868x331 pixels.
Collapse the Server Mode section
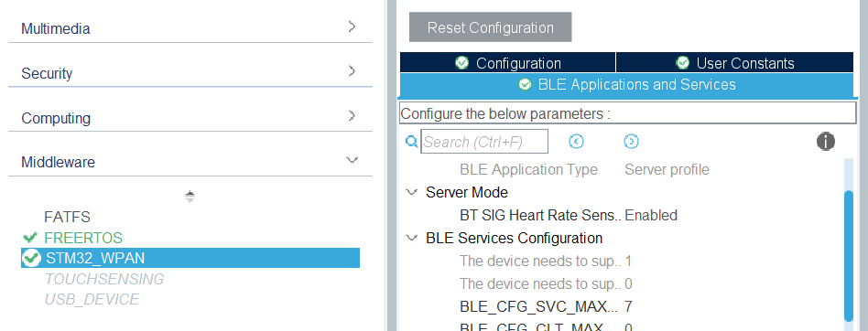coord(411,192)
